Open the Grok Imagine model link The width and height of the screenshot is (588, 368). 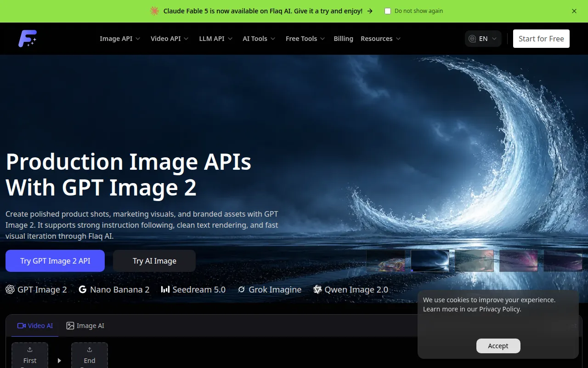click(x=270, y=289)
